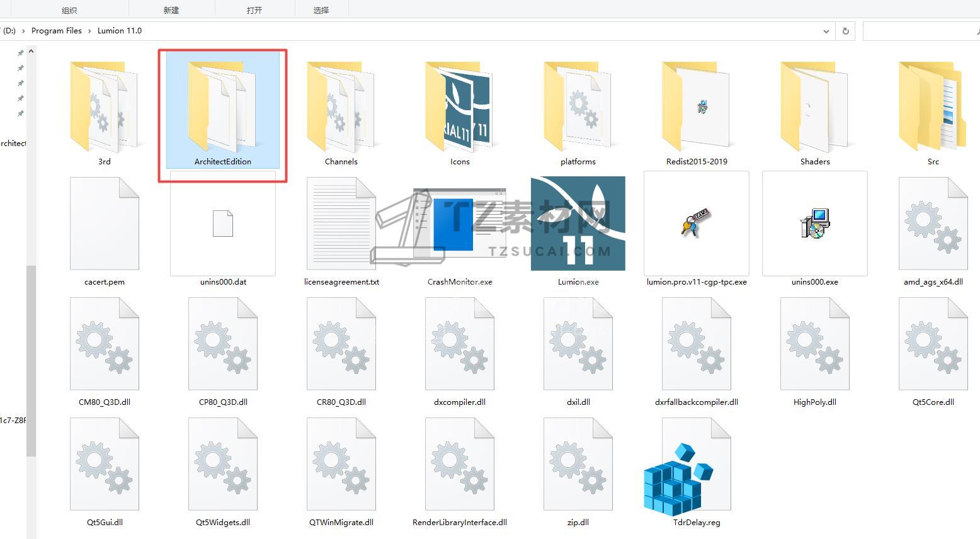The width and height of the screenshot is (980, 539).
Task: Open the Src folder
Action: 933,106
